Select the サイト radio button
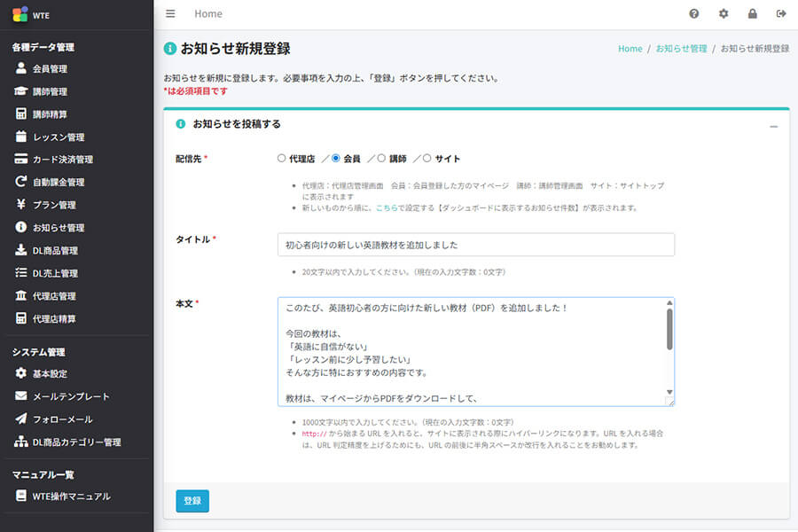Screen dimensions: 798x532 click(x=425, y=157)
